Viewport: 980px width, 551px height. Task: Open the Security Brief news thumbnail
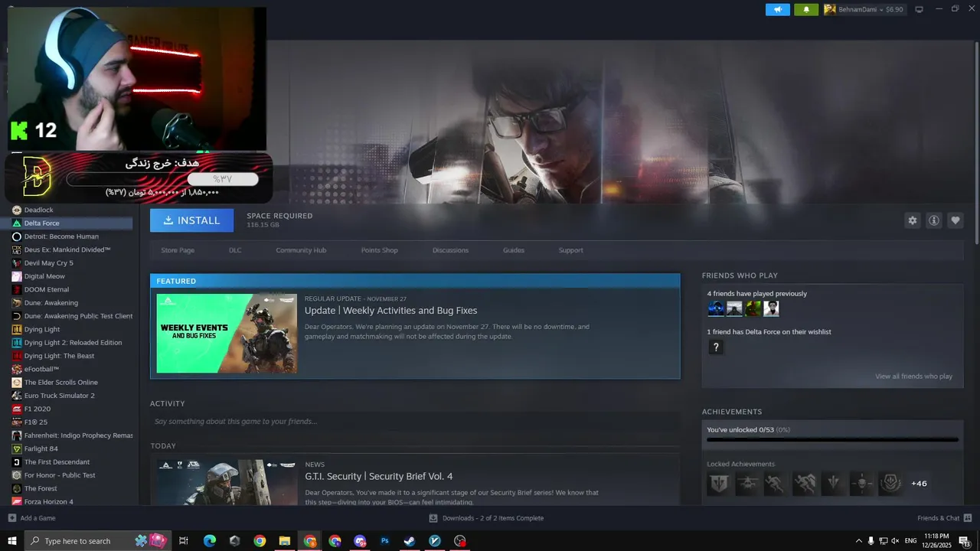[x=227, y=482]
